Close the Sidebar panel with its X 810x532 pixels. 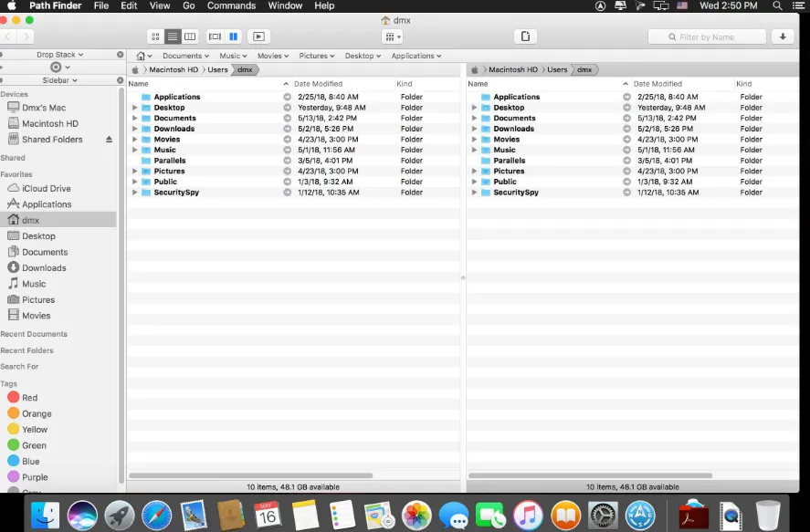point(120,80)
